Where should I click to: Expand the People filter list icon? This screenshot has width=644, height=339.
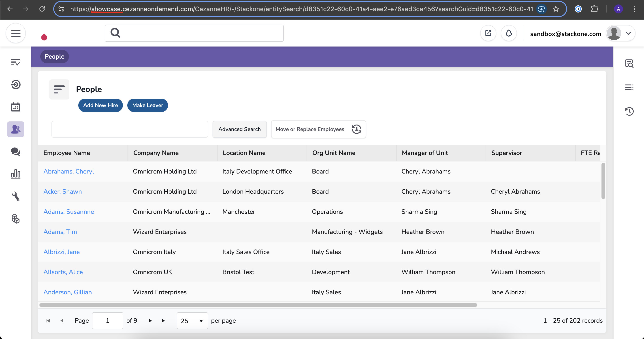(59, 89)
